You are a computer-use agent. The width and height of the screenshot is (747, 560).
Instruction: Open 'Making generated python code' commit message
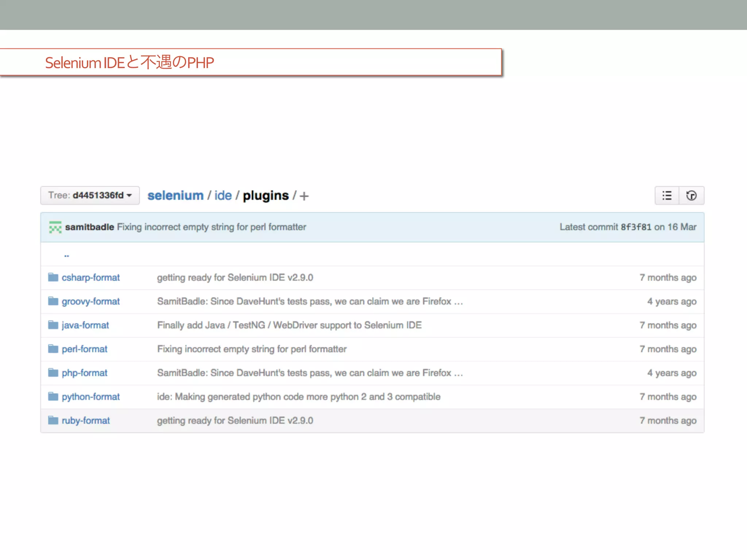coord(299,397)
